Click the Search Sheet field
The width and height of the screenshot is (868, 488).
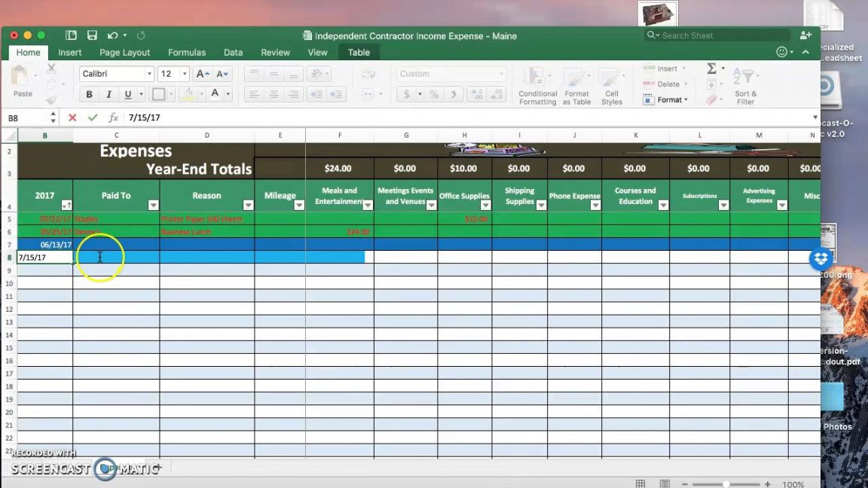[x=720, y=35]
